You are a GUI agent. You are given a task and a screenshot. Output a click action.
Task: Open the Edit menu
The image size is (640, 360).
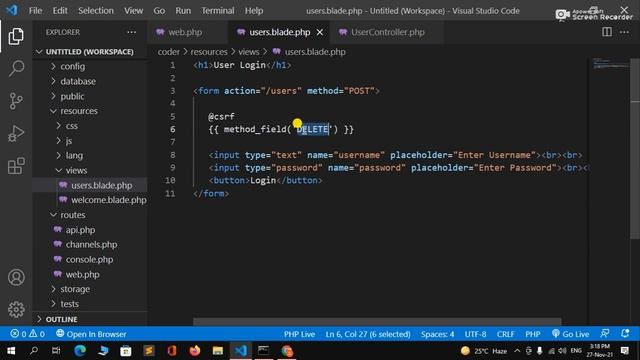click(60, 11)
